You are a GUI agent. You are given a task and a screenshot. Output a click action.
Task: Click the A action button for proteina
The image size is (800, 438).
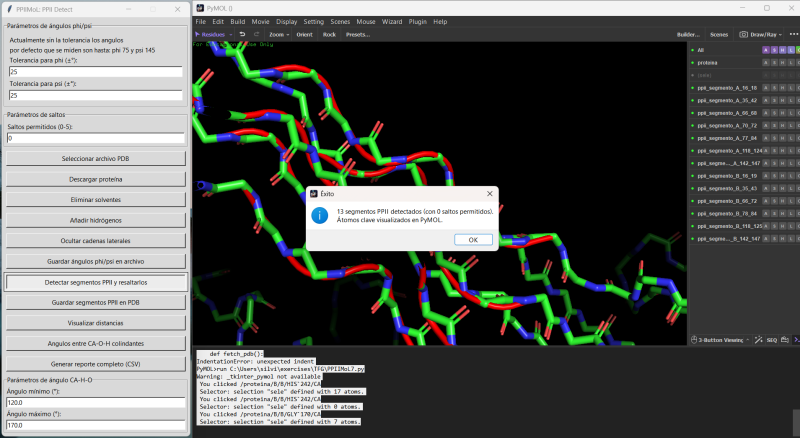point(766,62)
